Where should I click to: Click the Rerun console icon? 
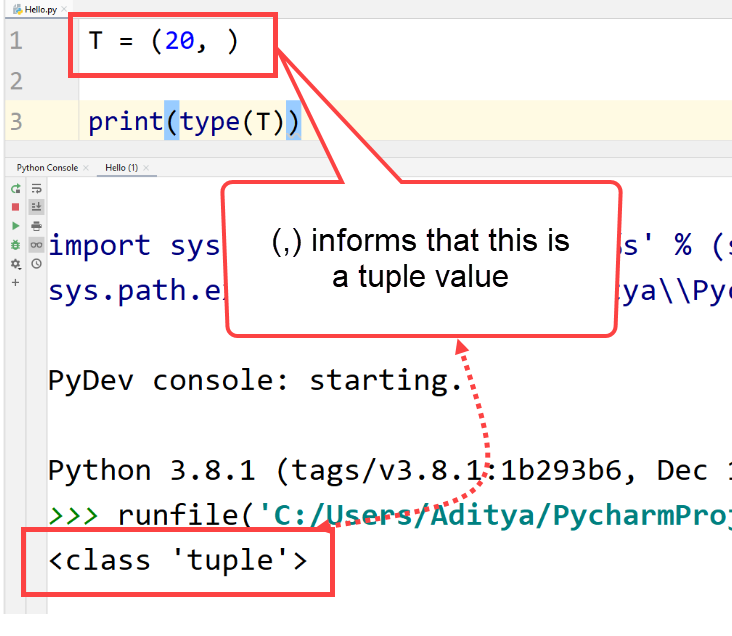(x=15, y=189)
